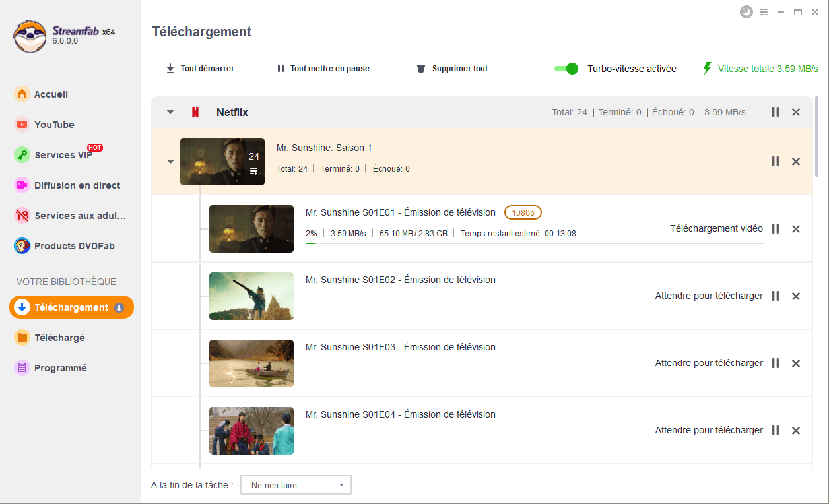Collapse the Netflix group
The height and width of the screenshot is (504, 829).
[x=171, y=112]
